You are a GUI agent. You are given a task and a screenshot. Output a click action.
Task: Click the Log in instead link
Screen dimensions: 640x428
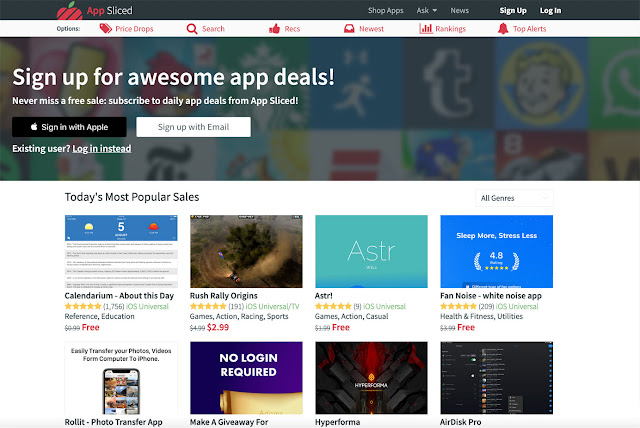pyautogui.click(x=102, y=149)
